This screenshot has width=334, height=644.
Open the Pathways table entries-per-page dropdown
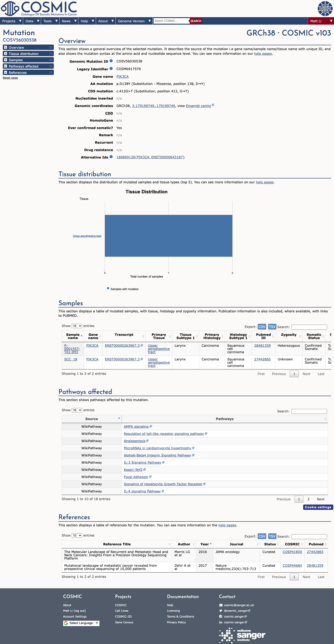77,410
